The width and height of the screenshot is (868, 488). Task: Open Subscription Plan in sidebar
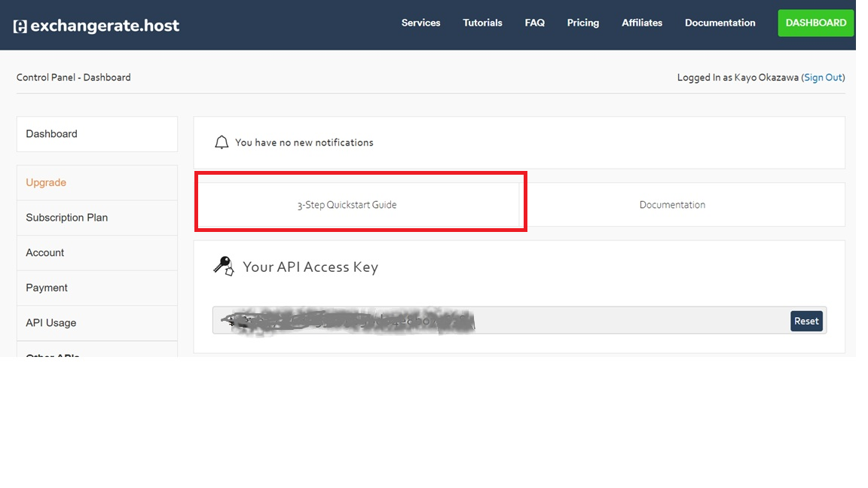click(x=97, y=218)
